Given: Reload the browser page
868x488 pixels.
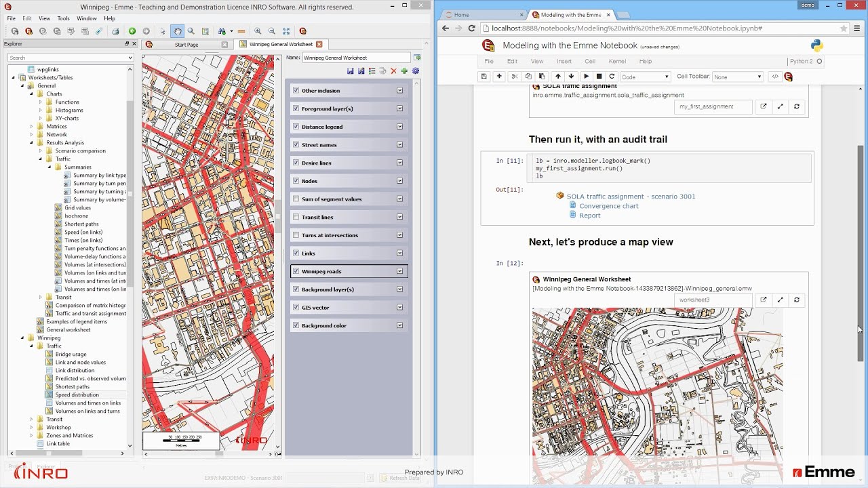Looking at the screenshot, I should (472, 28).
